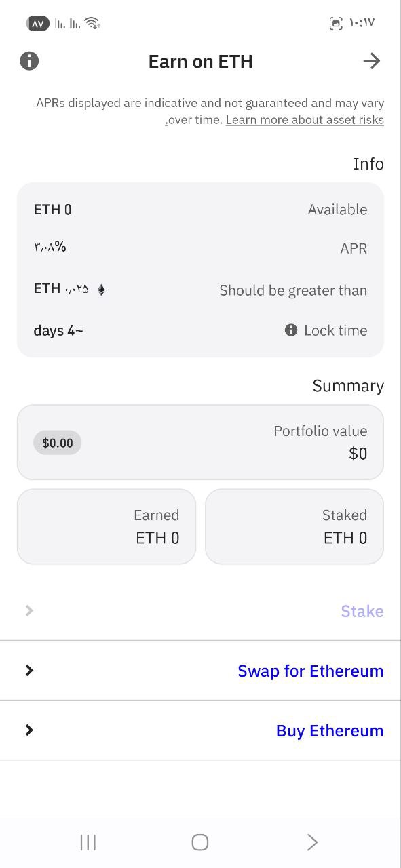Tap the Android recent apps button
The height and width of the screenshot is (868, 401).
point(88,842)
